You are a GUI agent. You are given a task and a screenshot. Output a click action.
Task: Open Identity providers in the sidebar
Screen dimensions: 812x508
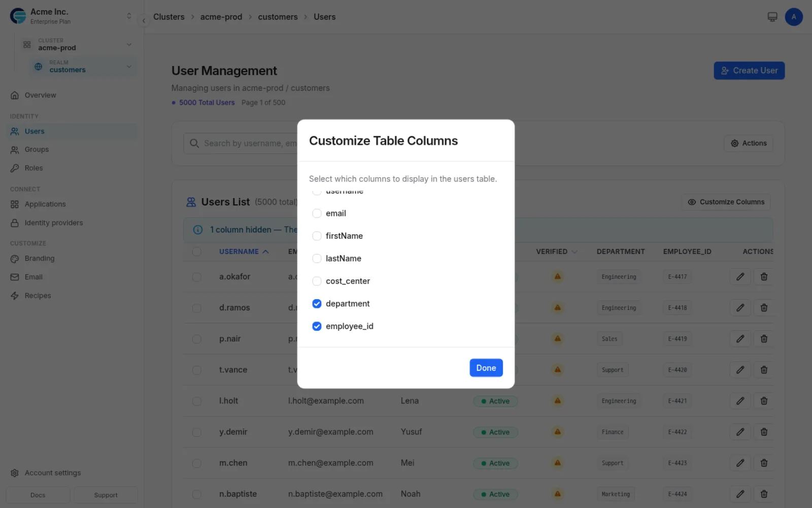(x=53, y=223)
